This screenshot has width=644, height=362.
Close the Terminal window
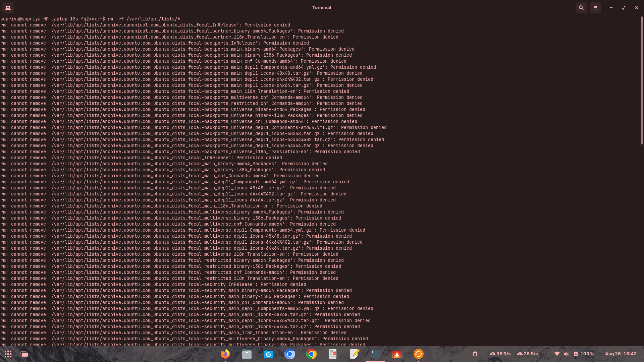click(x=637, y=7)
